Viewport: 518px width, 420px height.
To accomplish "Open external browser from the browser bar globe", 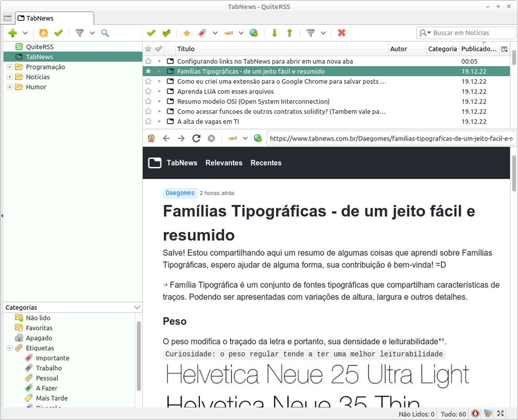I will coord(258,139).
